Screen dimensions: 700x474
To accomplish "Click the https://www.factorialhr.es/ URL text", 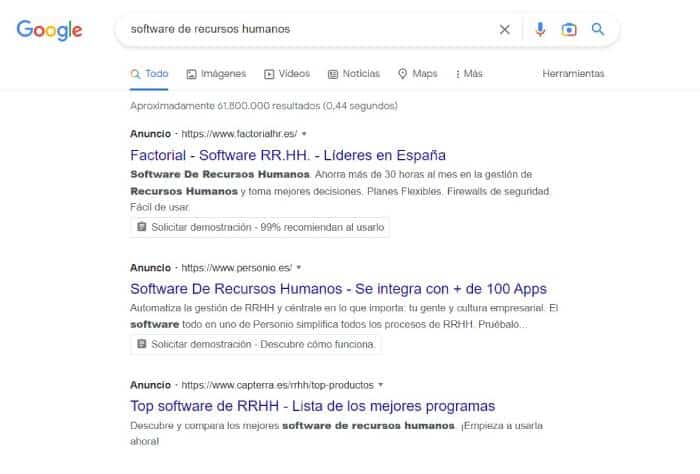I will [239, 133].
